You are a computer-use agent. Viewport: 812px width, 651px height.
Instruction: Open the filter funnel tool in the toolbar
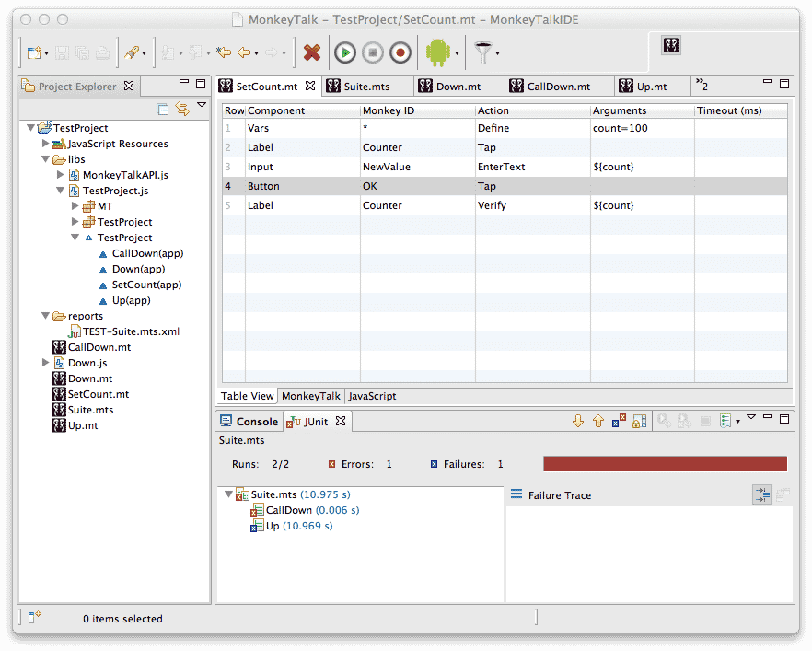(x=483, y=52)
